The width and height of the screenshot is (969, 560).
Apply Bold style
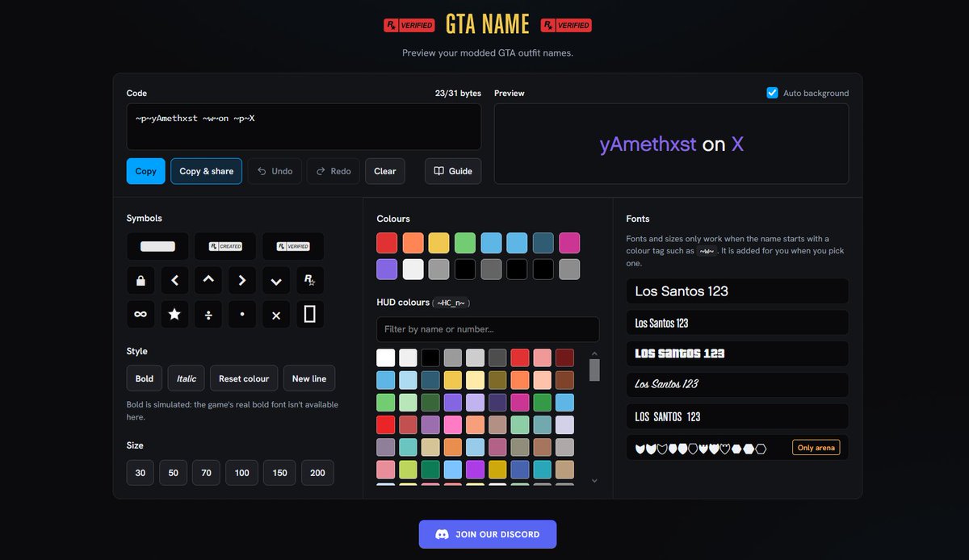[145, 378]
